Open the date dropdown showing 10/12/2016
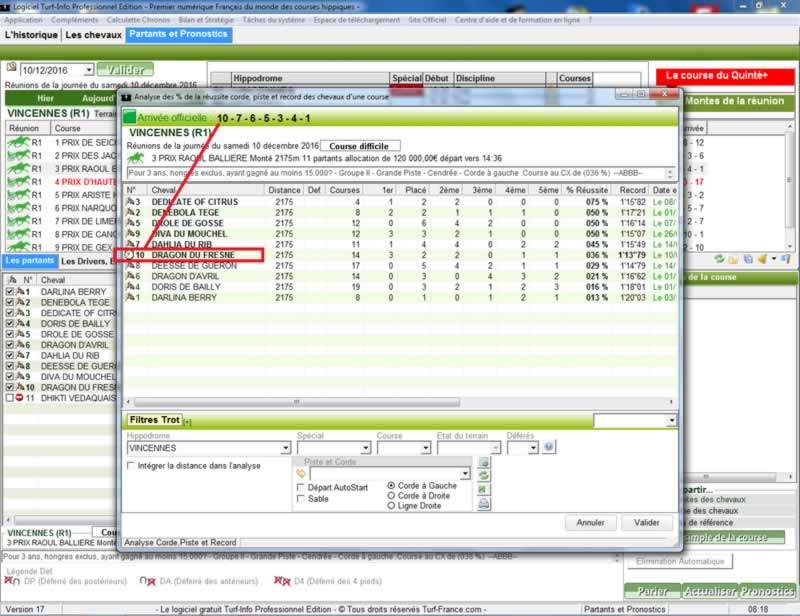 point(89,70)
